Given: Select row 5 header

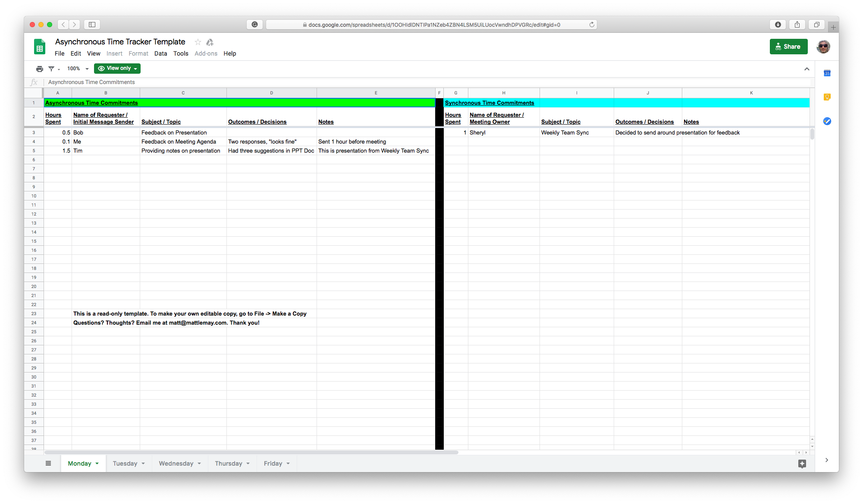Looking at the screenshot, I should 34,151.
